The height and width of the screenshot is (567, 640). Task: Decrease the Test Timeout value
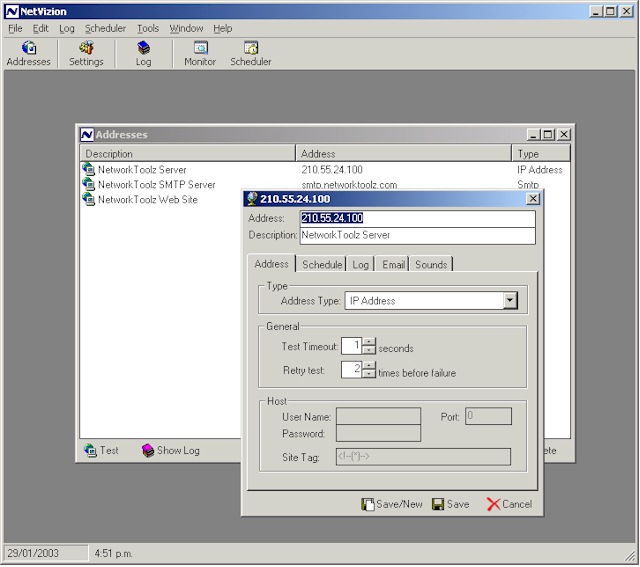pyautogui.click(x=369, y=350)
